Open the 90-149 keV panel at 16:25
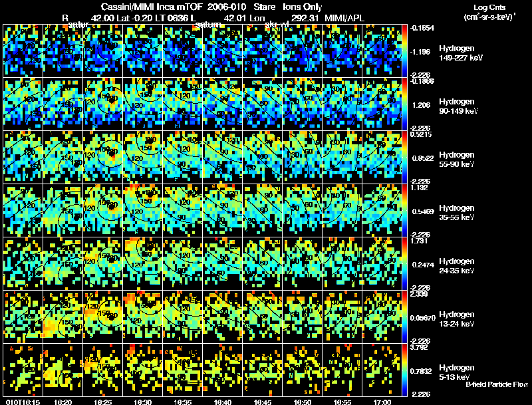Viewport: 532px width, 405px height. 103,104
